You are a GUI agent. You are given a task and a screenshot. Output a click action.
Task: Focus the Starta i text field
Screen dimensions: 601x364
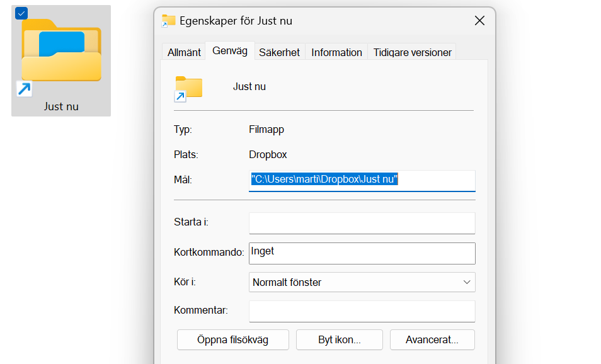tap(362, 223)
